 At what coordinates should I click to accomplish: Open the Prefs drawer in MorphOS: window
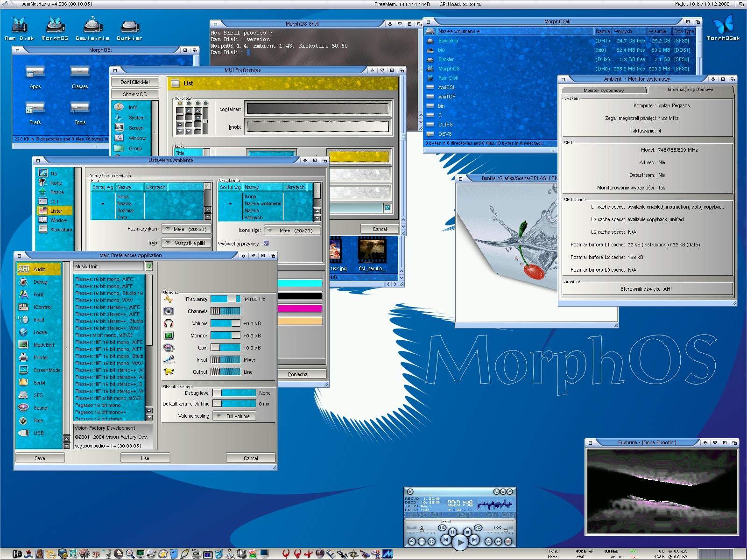(35, 112)
